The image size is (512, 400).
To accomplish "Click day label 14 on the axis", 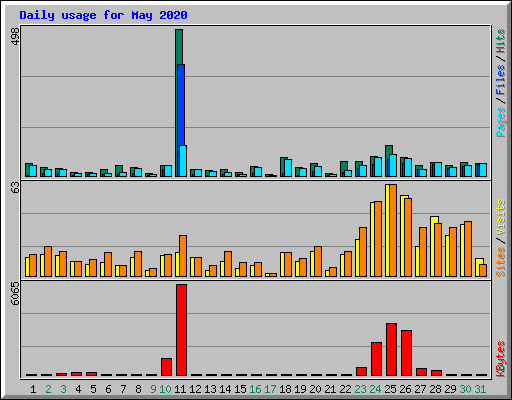I will click(x=225, y=389).
